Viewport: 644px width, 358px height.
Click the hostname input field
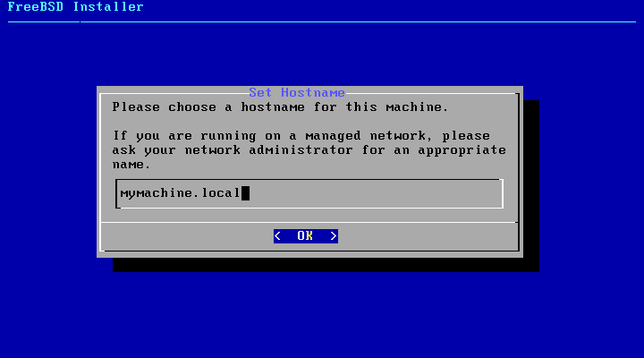[x=309, y=193]
